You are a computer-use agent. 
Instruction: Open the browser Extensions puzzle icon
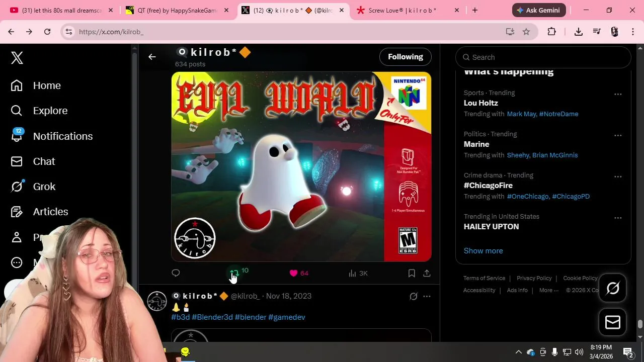[x=552, y=32]
